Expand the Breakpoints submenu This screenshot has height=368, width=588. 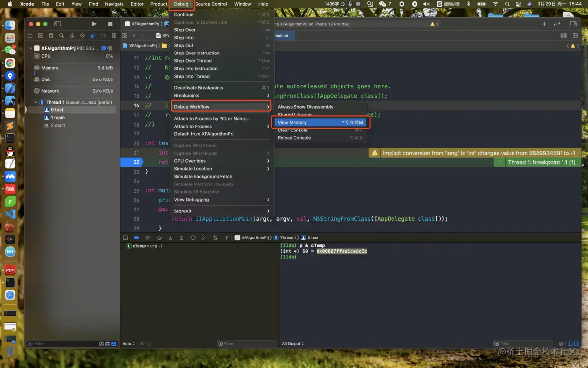[222, 96]
